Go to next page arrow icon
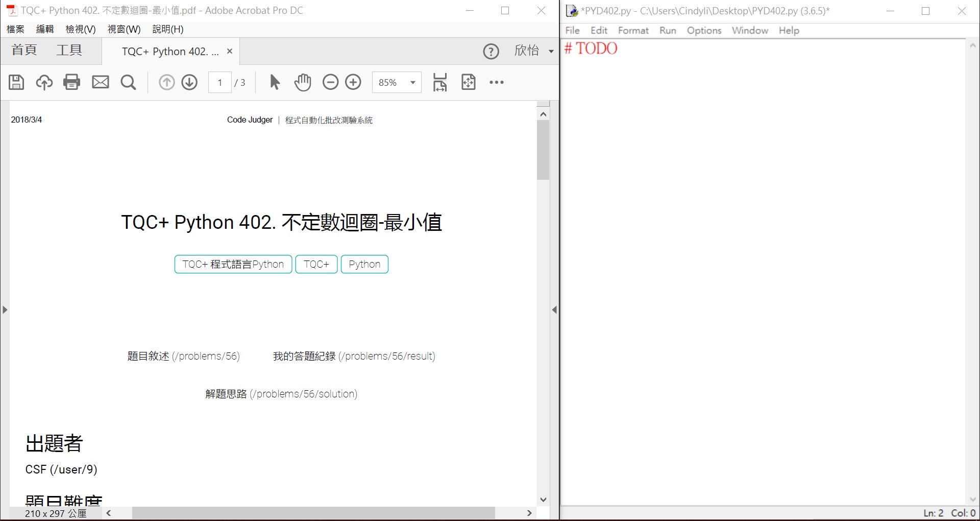980x521 pixels. click(x=189, y=82)
